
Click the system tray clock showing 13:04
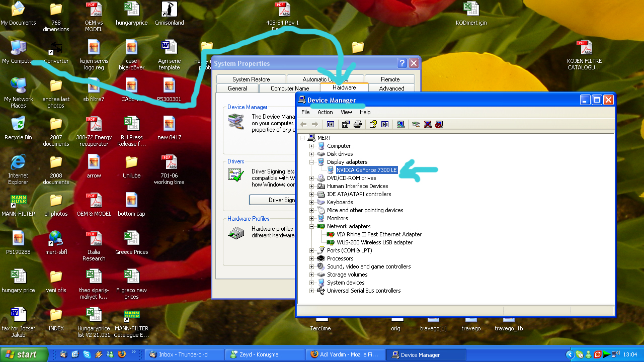(x=630, y=354)
